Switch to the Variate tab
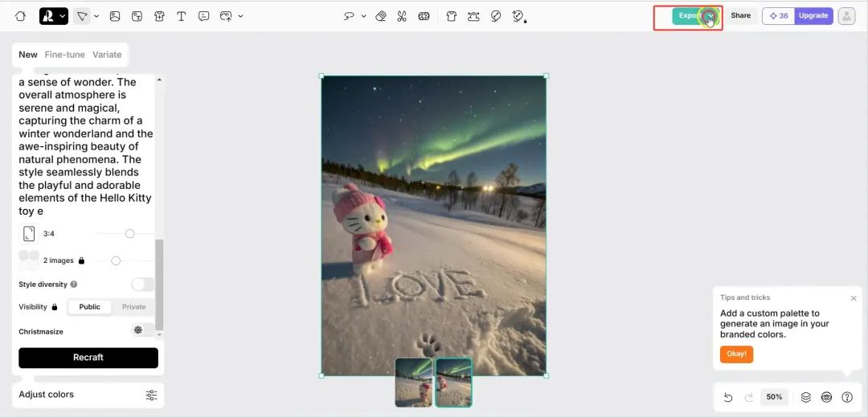 point(107,54)
